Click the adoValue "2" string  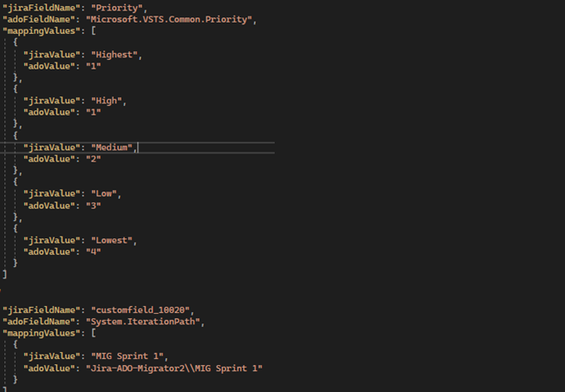tap(93, 159)
